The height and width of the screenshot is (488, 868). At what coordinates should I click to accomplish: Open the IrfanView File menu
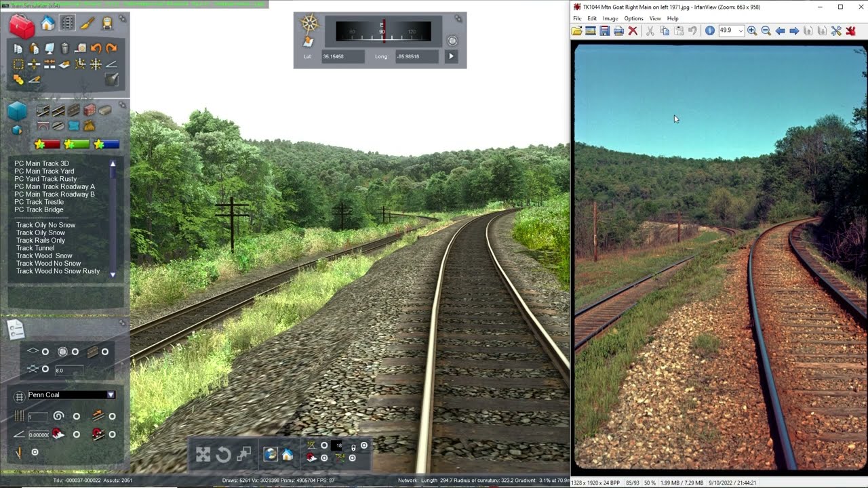click(x=577, y=18)
